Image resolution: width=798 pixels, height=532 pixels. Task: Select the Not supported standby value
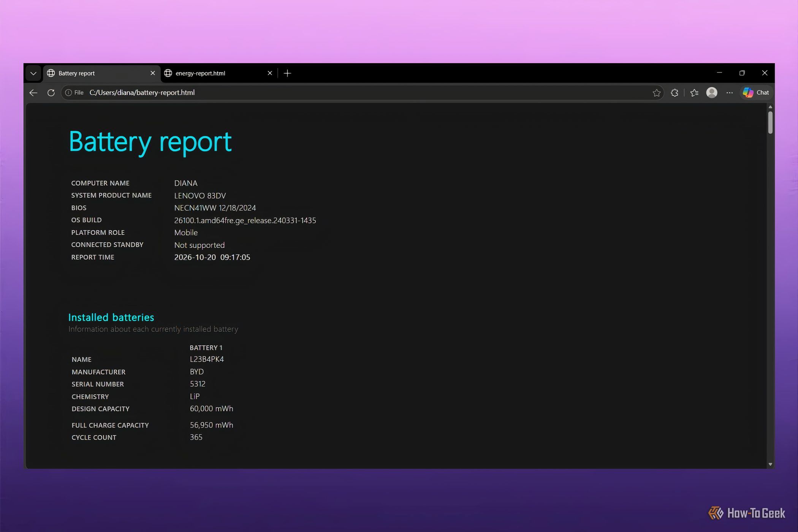199,245
